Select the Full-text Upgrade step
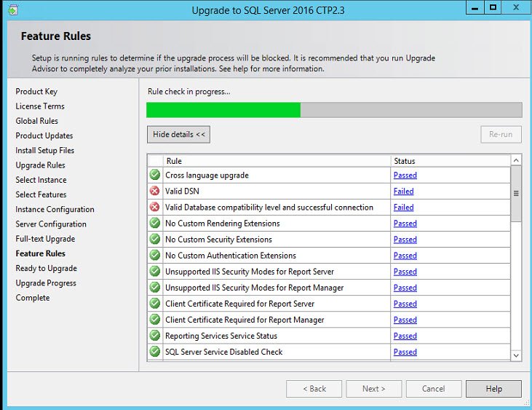 [x=45, y=239]
